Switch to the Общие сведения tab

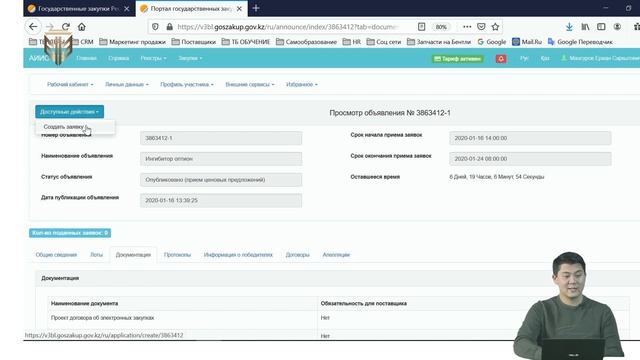56,255
